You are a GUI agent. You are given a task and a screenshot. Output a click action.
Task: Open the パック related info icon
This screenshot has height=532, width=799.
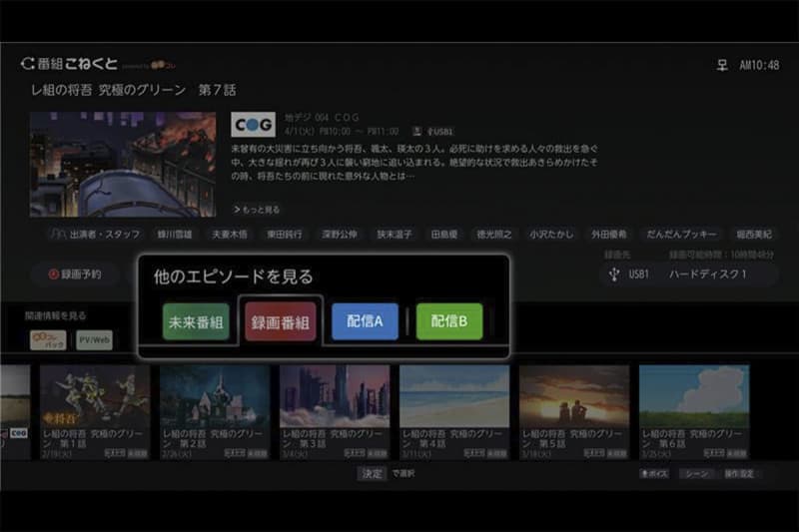(x=47, y=340)
